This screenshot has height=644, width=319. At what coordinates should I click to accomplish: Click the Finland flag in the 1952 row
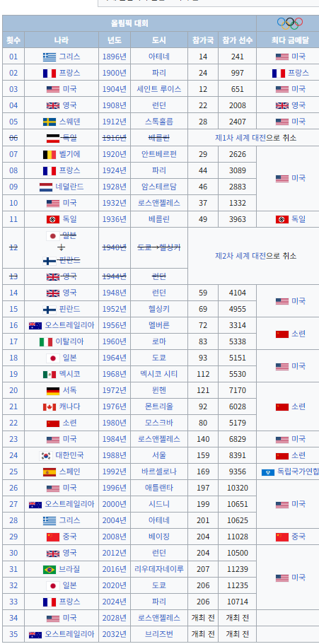click(x=50, y=309)
